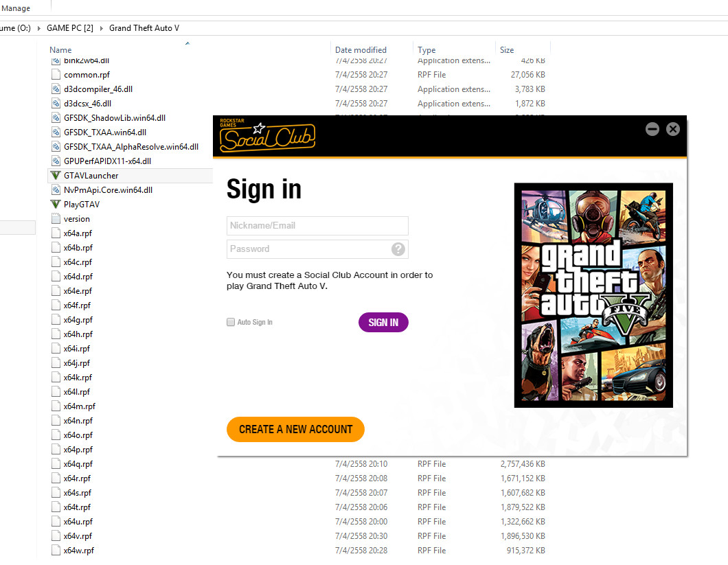The width and height of the screenshot is (728, 565).
Task: Click the x64a.rpf file icon
Action: tap(56, 233)
